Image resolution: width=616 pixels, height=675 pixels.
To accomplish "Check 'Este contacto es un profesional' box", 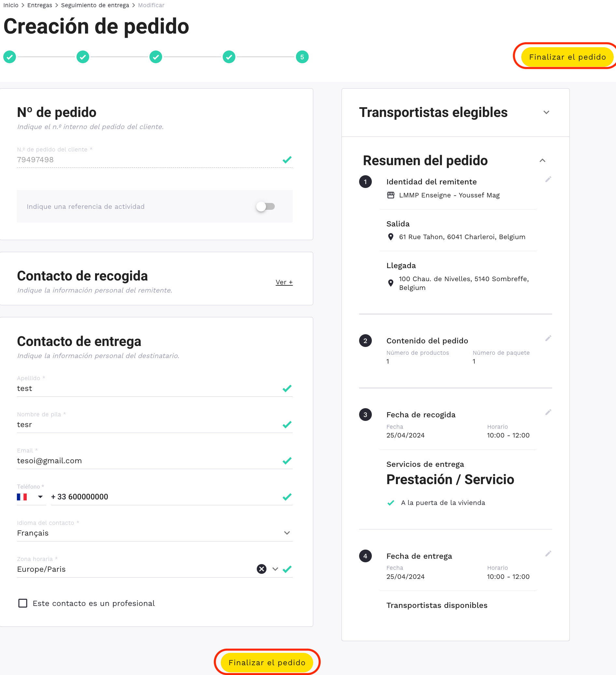I will click(23, 603).
